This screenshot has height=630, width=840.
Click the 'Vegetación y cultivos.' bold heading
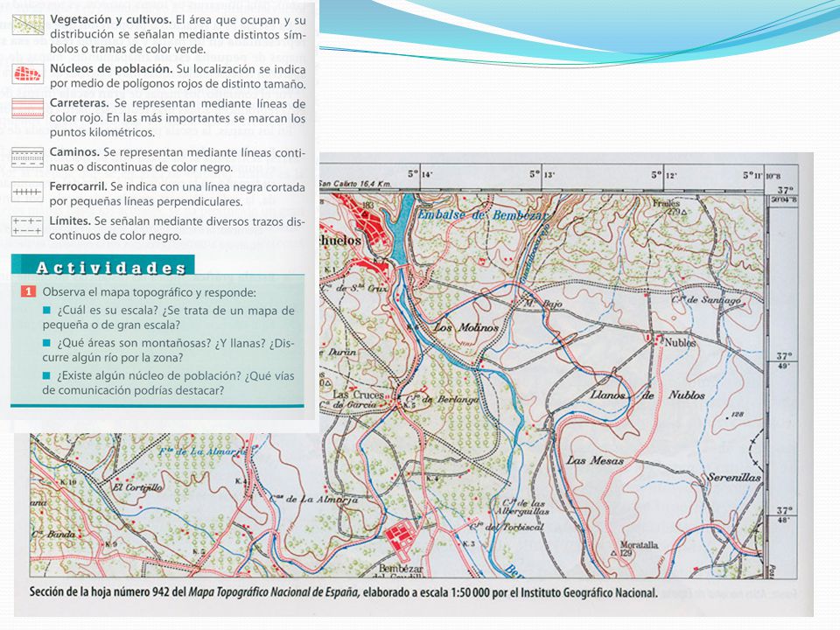110,20
